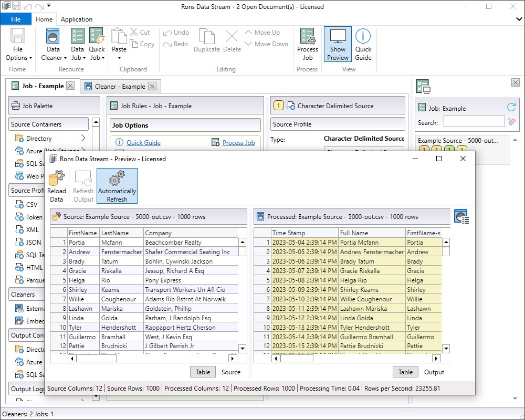Select the Source view toggle under source table
525x420 pixels.
[231, 372]
